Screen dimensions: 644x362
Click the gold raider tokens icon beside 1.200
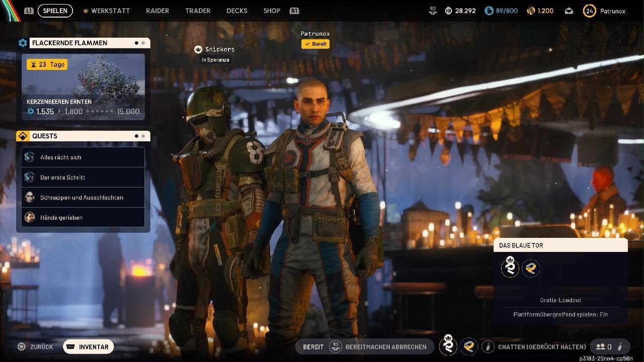530,11
